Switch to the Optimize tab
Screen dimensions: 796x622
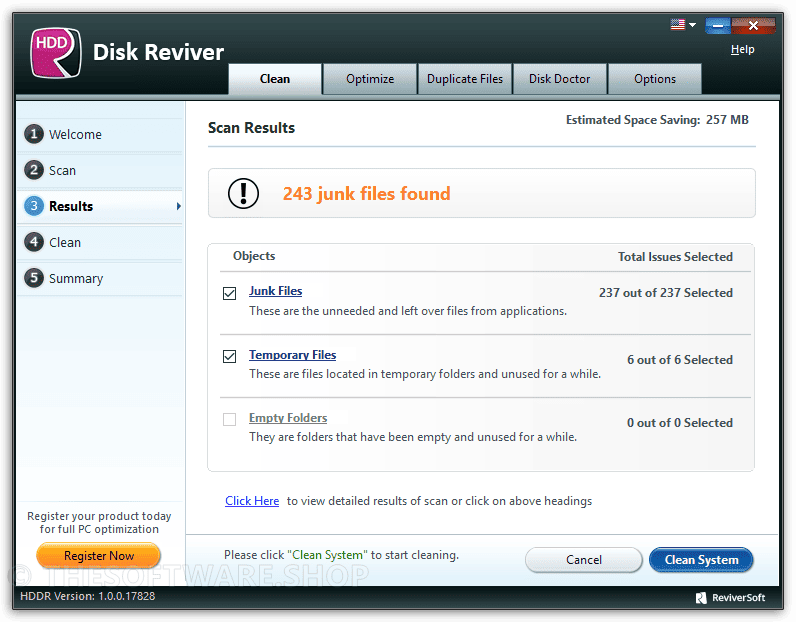tap(370, 79)
